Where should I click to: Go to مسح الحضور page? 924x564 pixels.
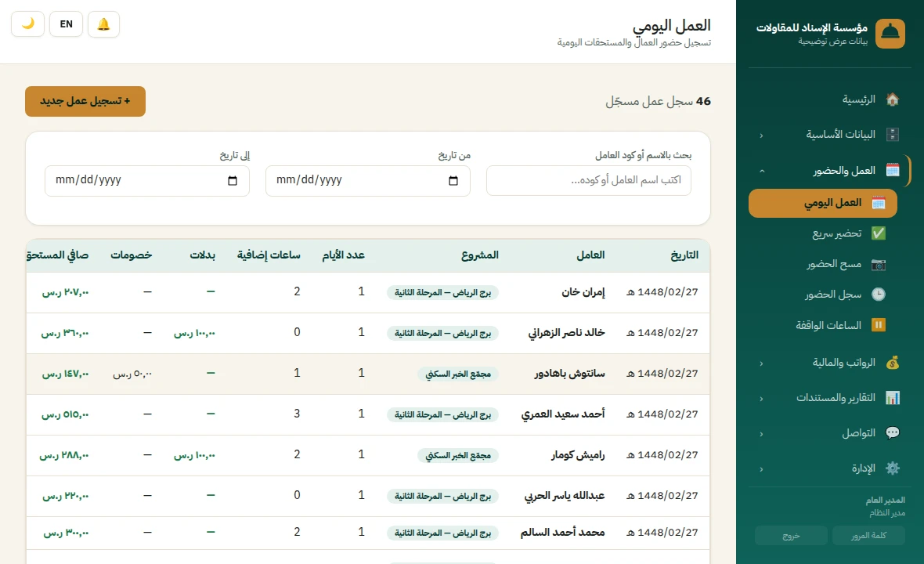(823, 264)
